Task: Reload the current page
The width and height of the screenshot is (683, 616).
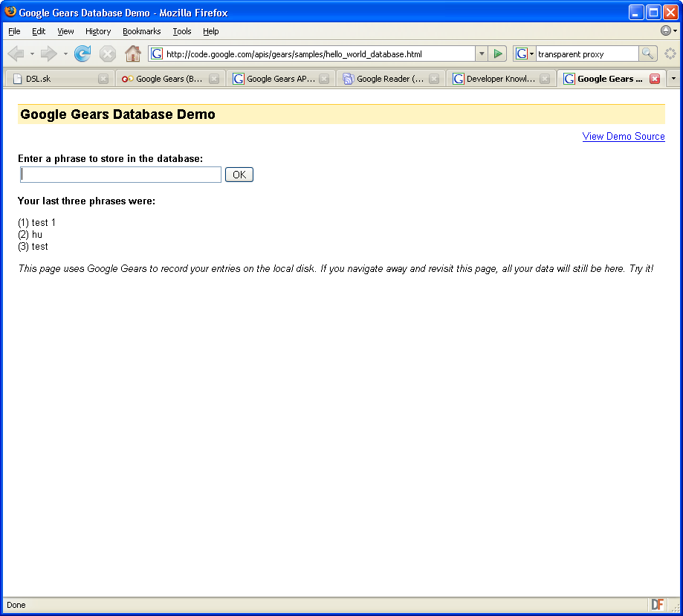Action: 82,54
